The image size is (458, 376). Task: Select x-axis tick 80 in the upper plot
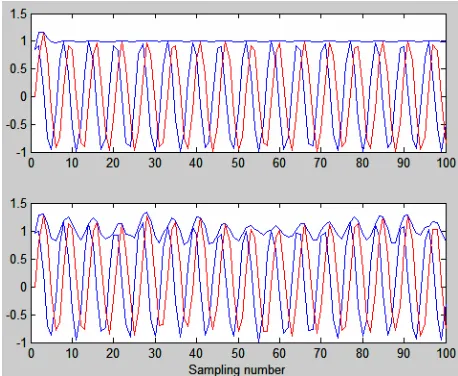click(362, 163)
